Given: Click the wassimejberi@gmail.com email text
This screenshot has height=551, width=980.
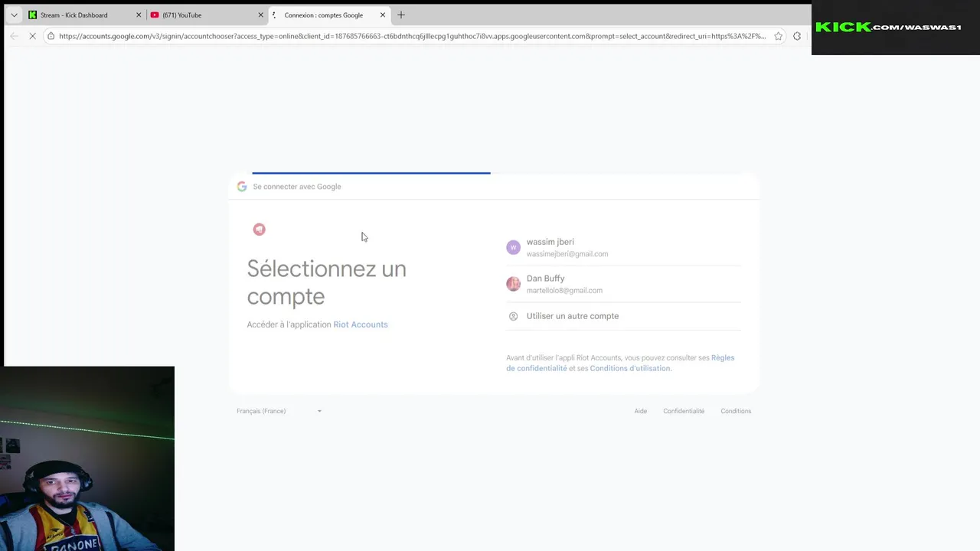Looking at the screenshot, I should (x=567, y=254).
